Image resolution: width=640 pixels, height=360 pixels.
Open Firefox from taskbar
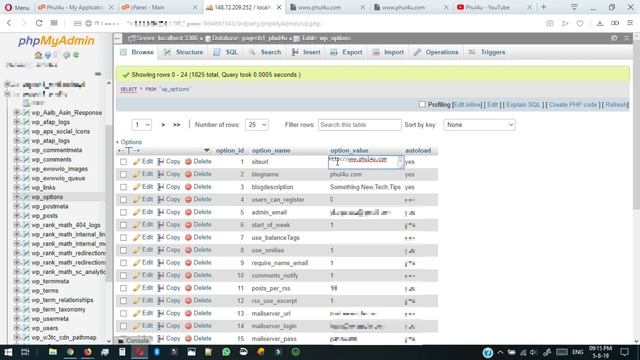(x=87, y=352)
